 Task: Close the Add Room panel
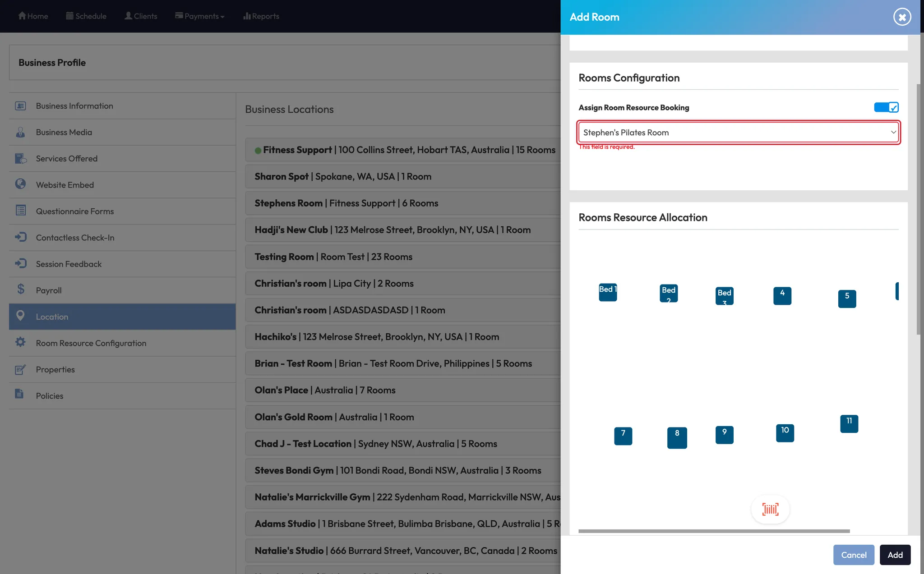[x=902, y=17]
